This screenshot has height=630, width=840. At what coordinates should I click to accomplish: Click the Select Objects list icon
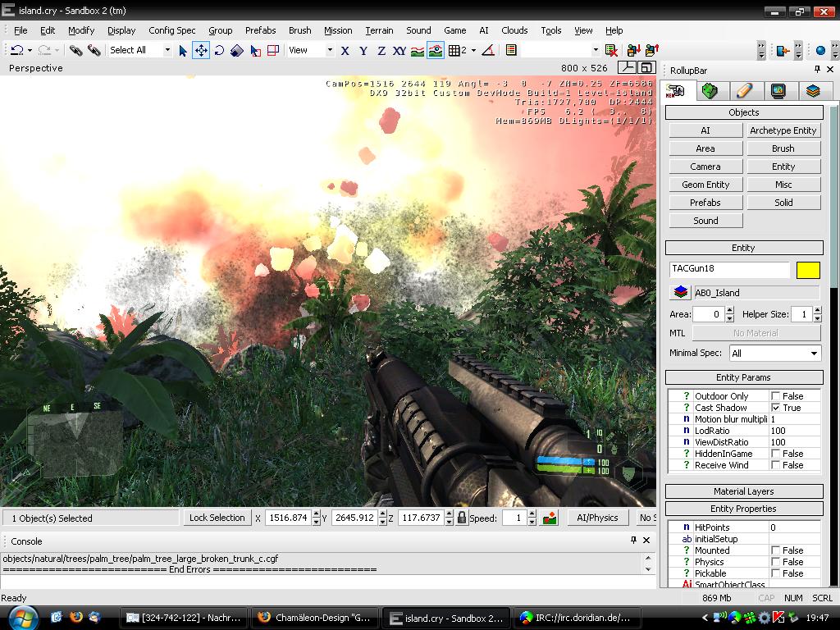(x=511, y=50)
